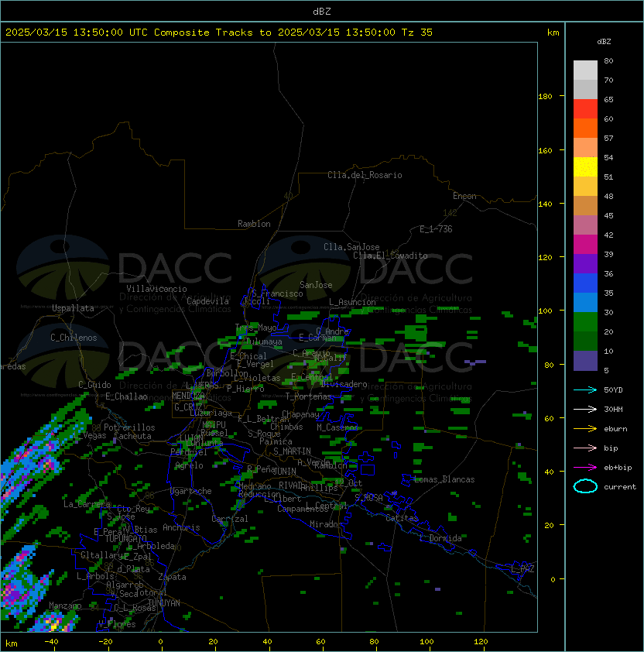Click the Uspallata place label
Viewport: 644px width, 652px height.
click(x=73, y=308)
